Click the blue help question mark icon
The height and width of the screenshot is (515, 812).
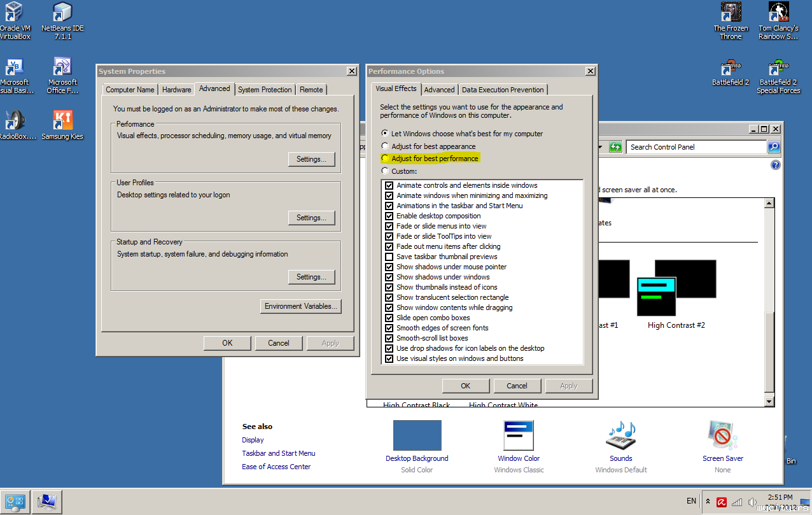(x=775, y=165)
